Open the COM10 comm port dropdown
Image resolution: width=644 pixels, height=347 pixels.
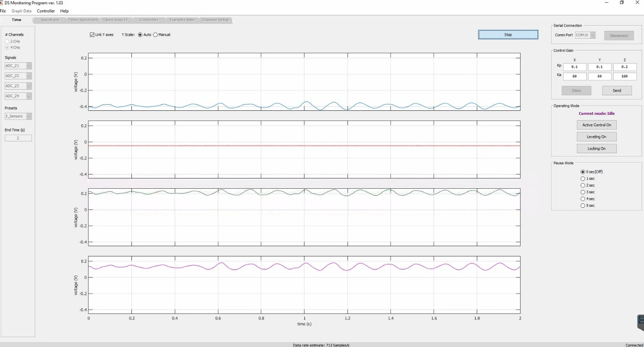[x=585, y=35]
